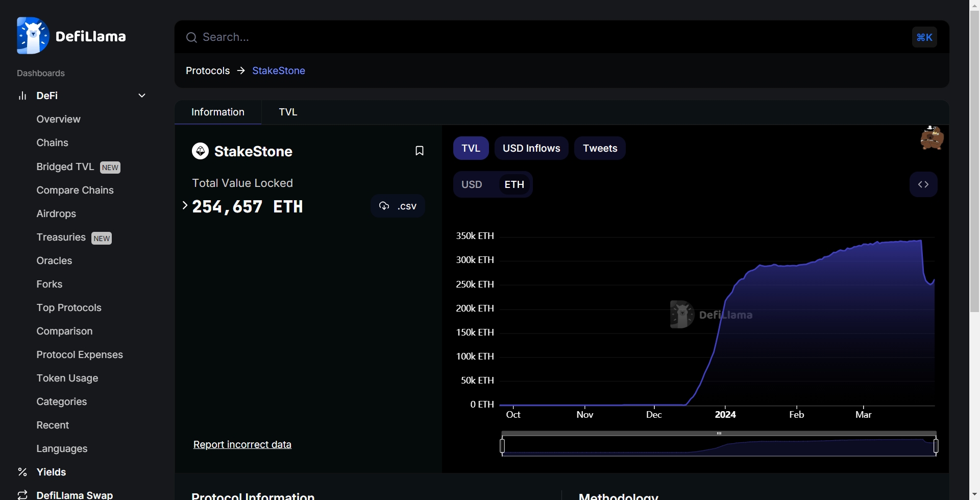Expand the Total Value Locked breakdown arrow

pyautogui.click(x=185, y=205)
